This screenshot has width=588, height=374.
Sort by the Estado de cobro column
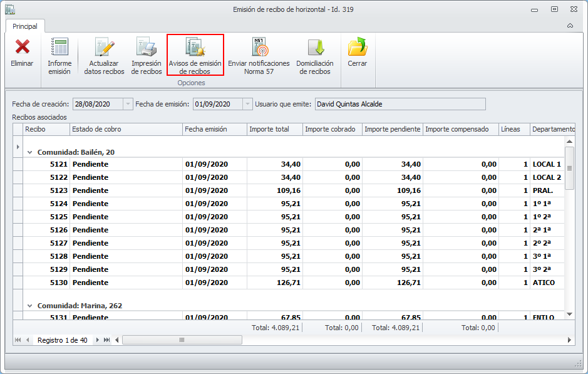click(125, 129)
